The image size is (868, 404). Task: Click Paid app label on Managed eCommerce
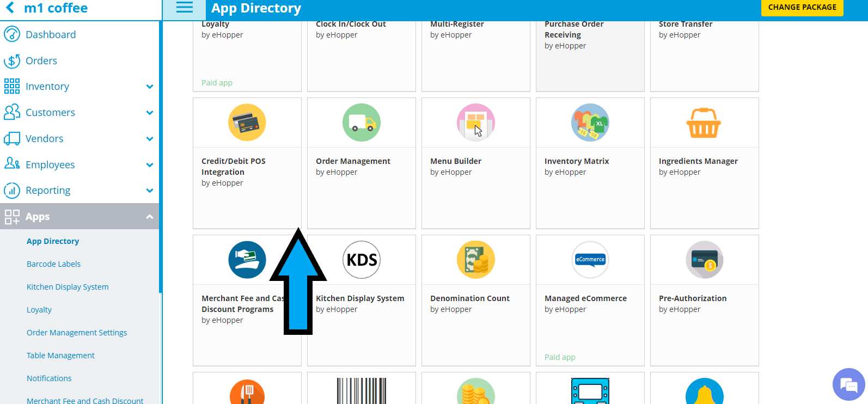pyautogui.click(x=560, y=357)
